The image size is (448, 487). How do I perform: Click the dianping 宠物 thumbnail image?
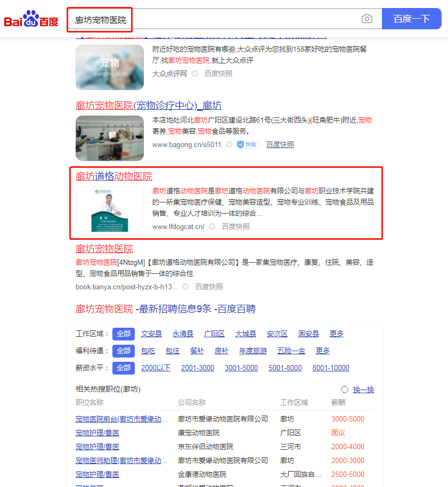[110, 67]
